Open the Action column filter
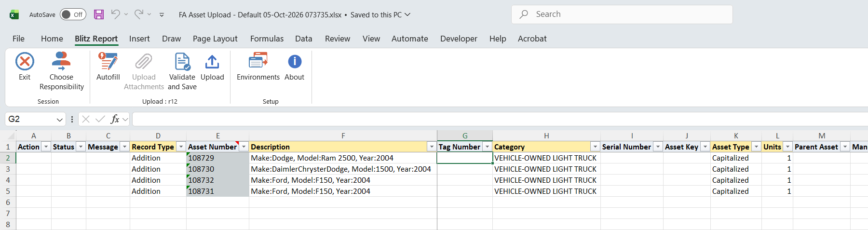 46,147
